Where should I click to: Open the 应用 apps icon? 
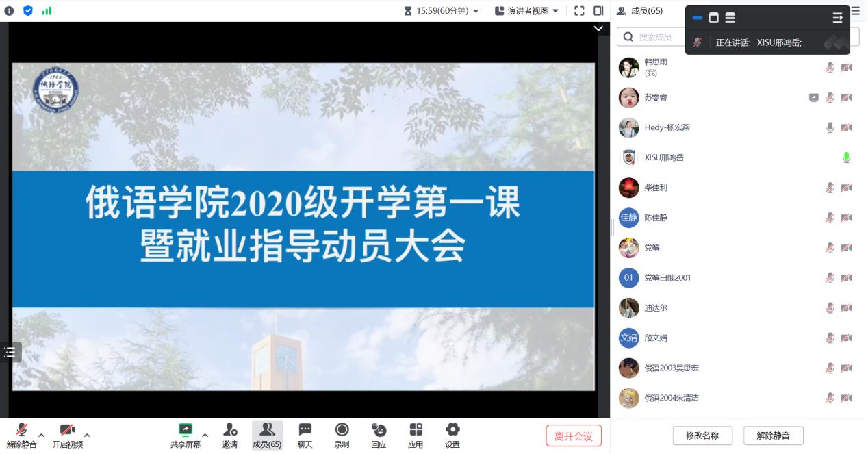[416, 430]
